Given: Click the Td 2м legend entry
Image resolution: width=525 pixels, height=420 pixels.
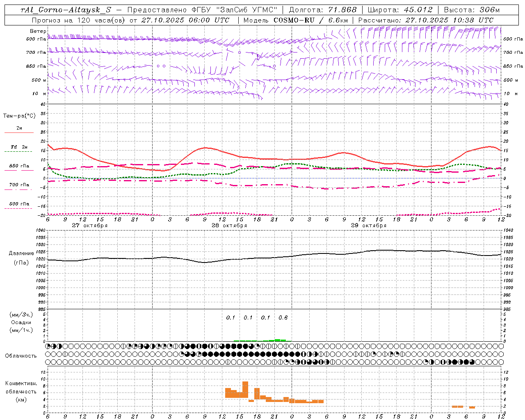Looking at the screenshot, I should coord(19,147).
